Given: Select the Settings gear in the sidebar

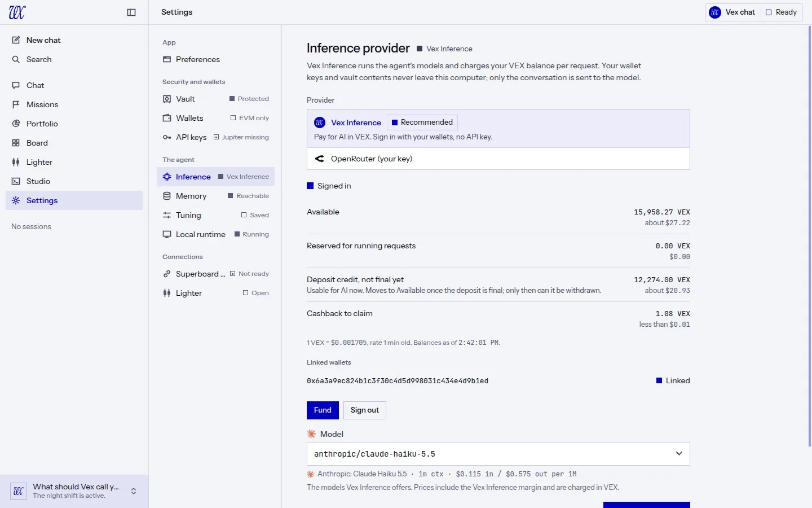Looking at the screenshot, I should click(x=16, y=200).
